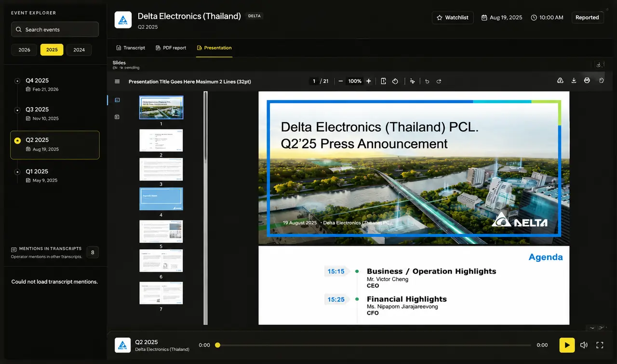Click the Mentions in Transcripts count badge
The width and height of the screenshot is (617, 364).
point(93,252)
